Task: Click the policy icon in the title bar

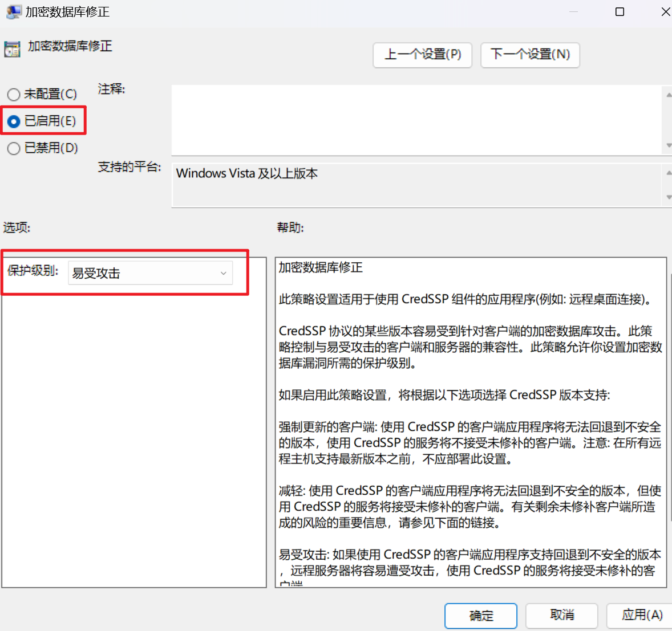Action: 13,11
